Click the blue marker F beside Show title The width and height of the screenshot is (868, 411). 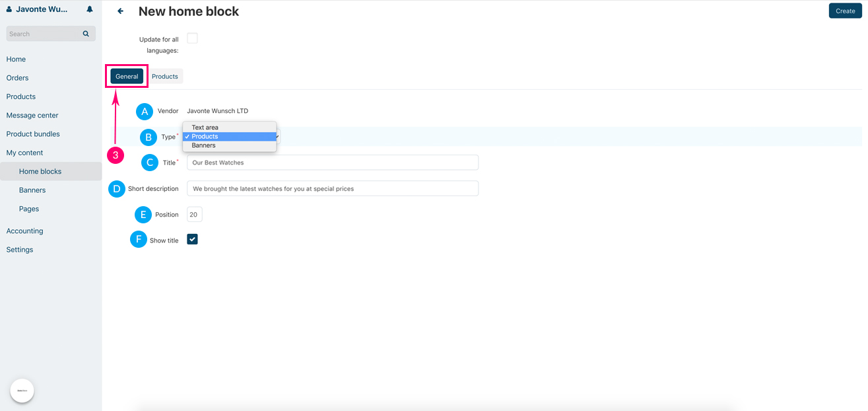(x=139, y=240)
